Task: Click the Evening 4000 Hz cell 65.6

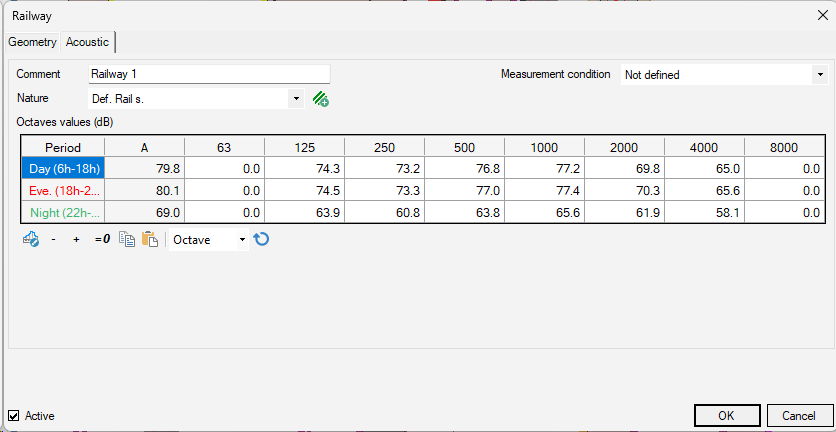Action: click(x=704, y=191)
